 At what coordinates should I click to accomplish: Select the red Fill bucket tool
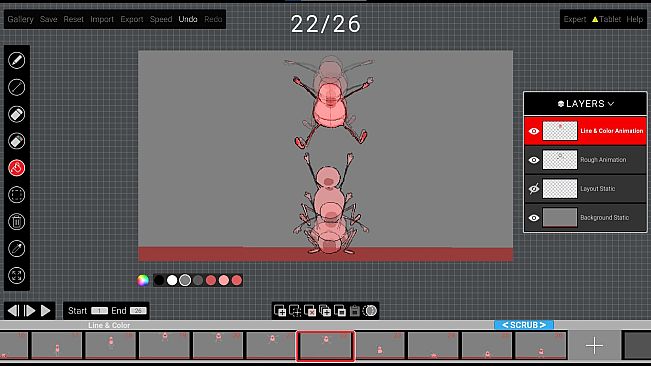[17, 168]
